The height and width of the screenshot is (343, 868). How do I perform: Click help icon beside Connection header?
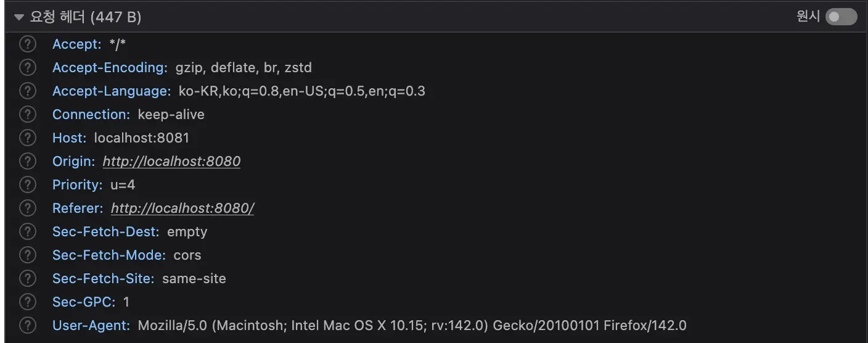tap(27, 115)
